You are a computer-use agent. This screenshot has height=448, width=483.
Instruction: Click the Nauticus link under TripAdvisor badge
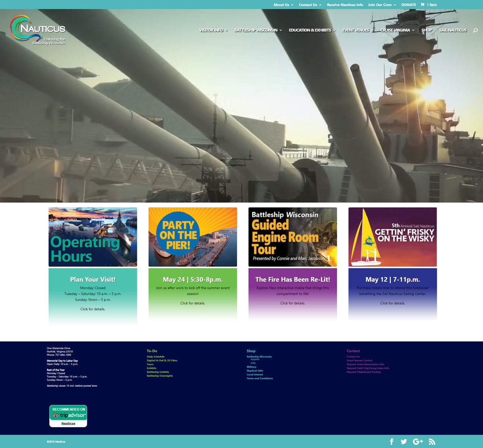click(68, 423)
